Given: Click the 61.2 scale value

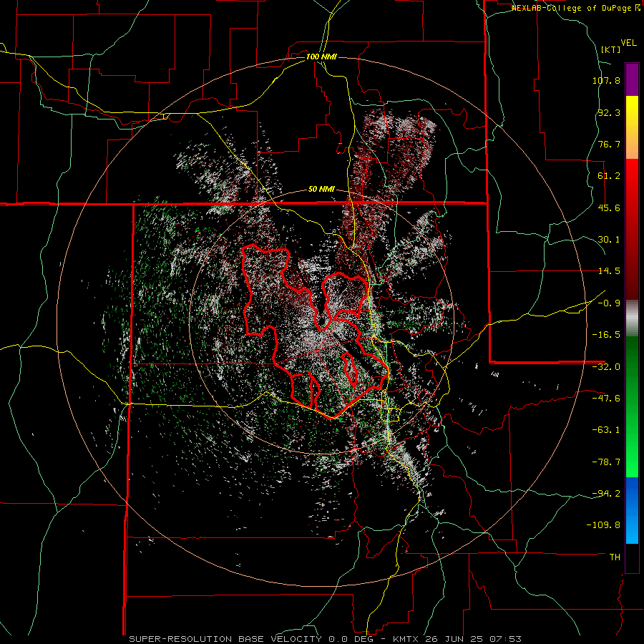Looking at the screenshot, I should (609, 176).
